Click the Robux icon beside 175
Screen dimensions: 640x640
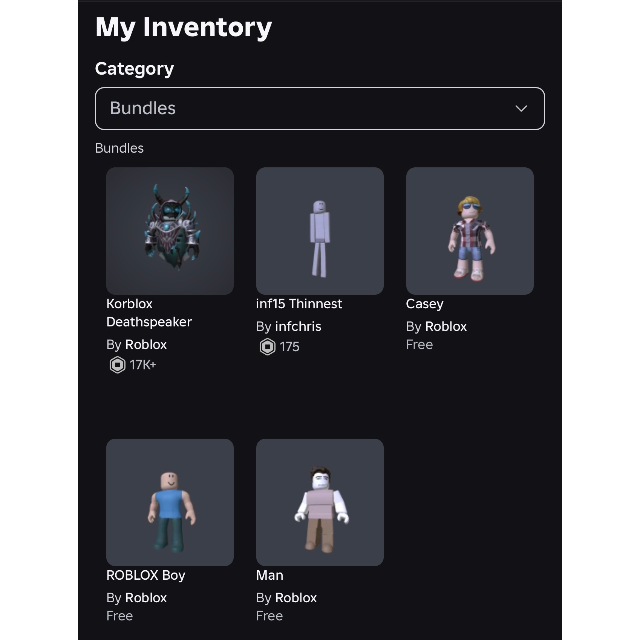268,347
